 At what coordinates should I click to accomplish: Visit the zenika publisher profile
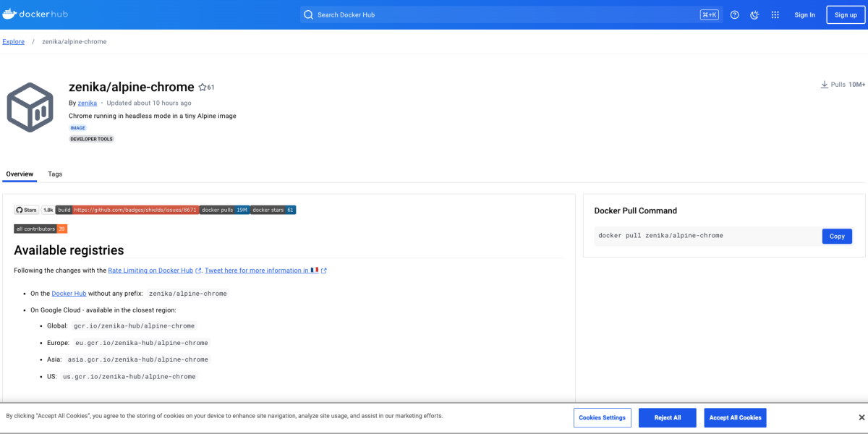click(87, 102)
